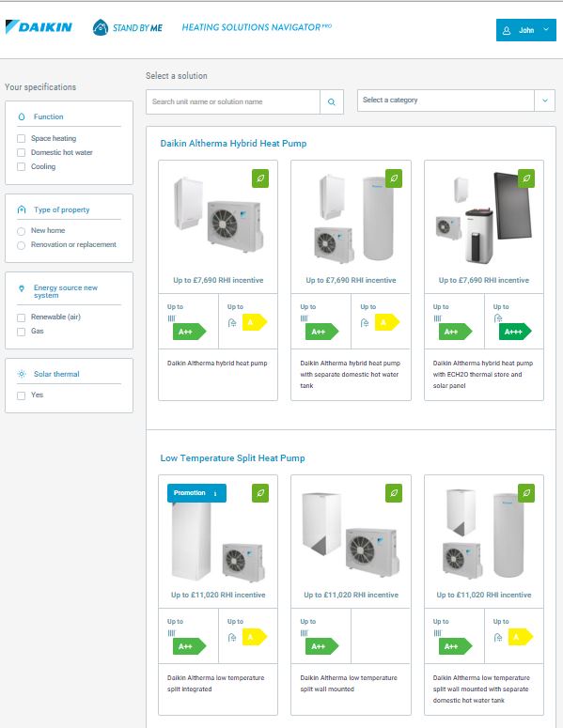Click the 'Select a solution' label

point(177,76)
